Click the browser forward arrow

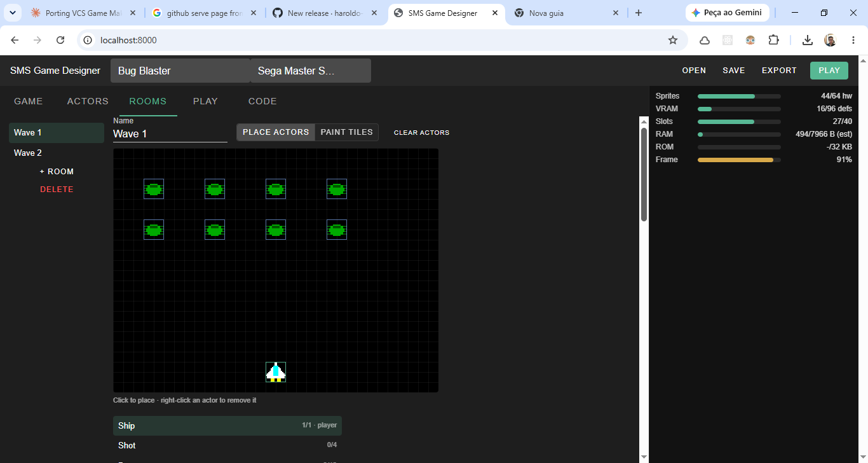pyautogui.click(x=37, y=40)
